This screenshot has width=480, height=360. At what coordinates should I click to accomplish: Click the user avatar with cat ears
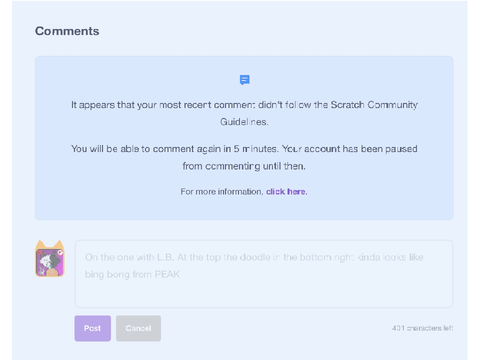pos(50,259)
